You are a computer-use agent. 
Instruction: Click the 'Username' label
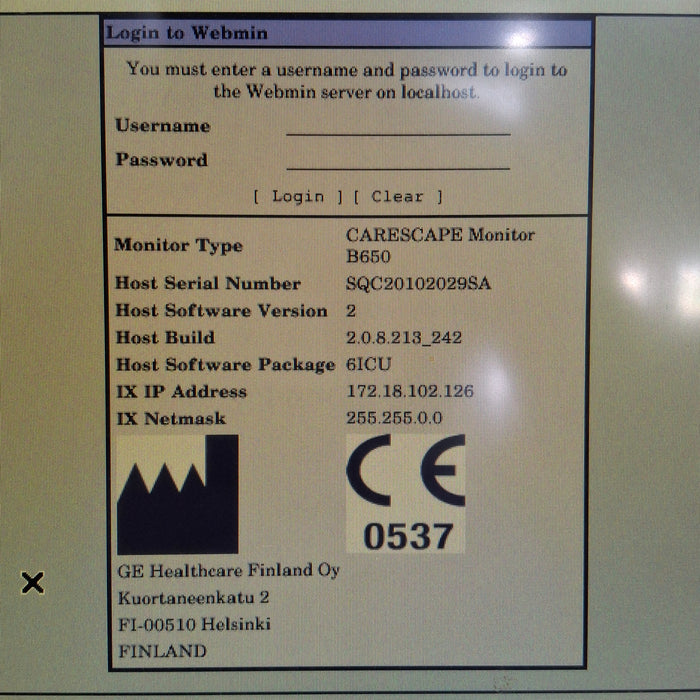click(162, 126)
